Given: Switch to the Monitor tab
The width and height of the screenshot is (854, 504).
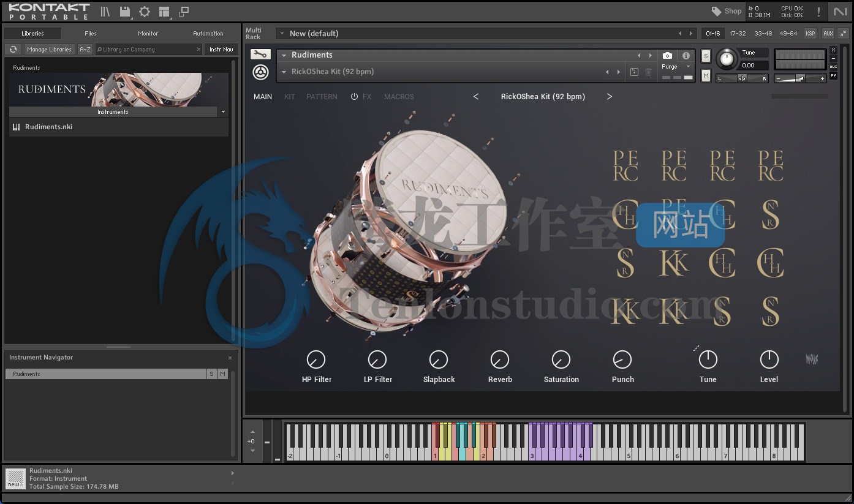Looking at the screenshot, I should [148, 34].
